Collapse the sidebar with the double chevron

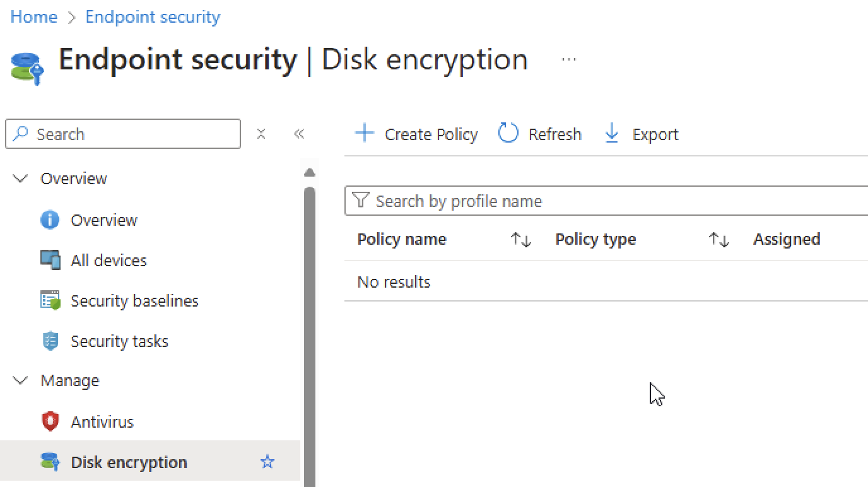pos(299,134)
